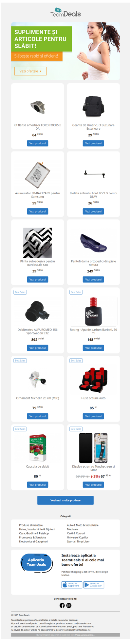View the Geanta de Umar product button
Screen dimensions: 131x644
point(93,143)
